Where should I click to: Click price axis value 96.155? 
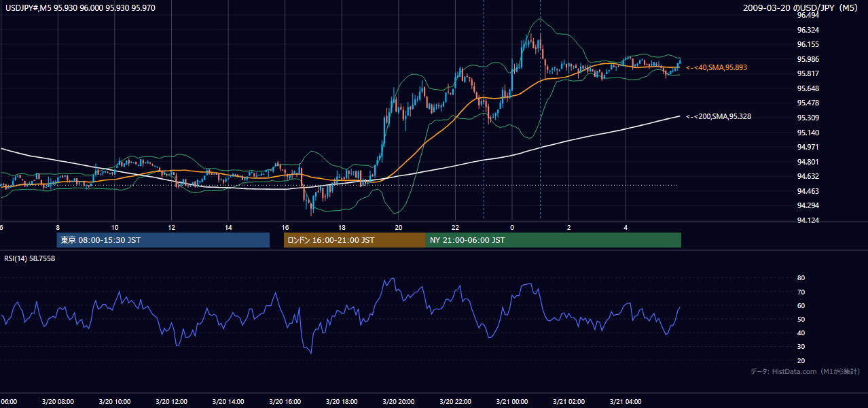(807, 44)
